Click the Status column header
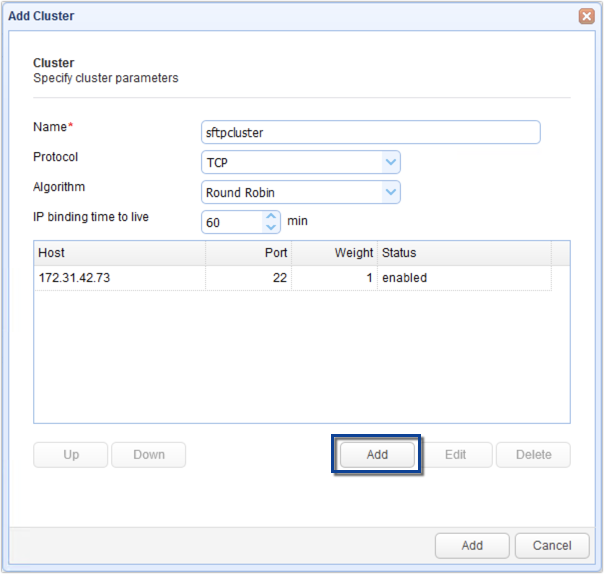This screenshot has width=604, height=574. pyautogui.click(x=464, y=253)
